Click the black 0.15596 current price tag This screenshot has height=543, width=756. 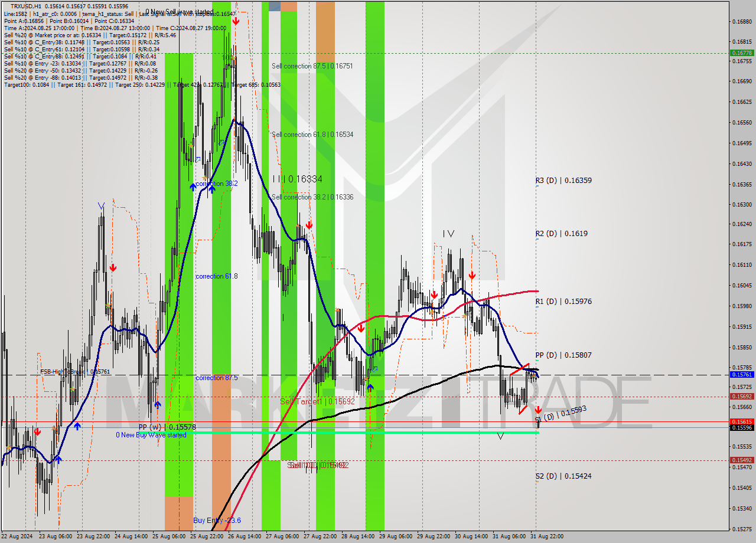point(742,428)
